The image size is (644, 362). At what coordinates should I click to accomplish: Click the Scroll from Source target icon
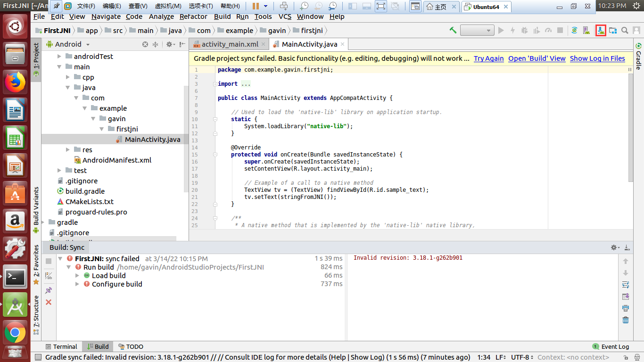pyautogui.click(x=145, y=44)
